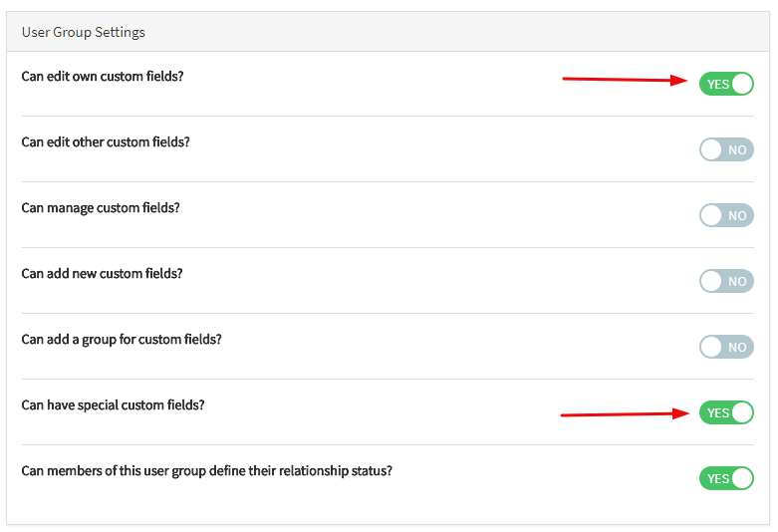Viewport: 778px width, 532px height.
Task: Click the 'User Group Settings' panel header
Action: tap(84, 32)
